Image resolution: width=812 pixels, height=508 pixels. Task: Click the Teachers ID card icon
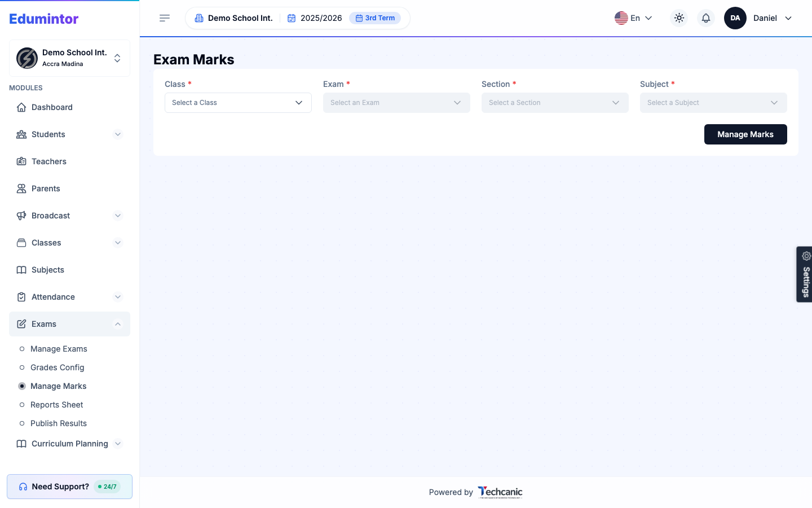pos(21,161)
